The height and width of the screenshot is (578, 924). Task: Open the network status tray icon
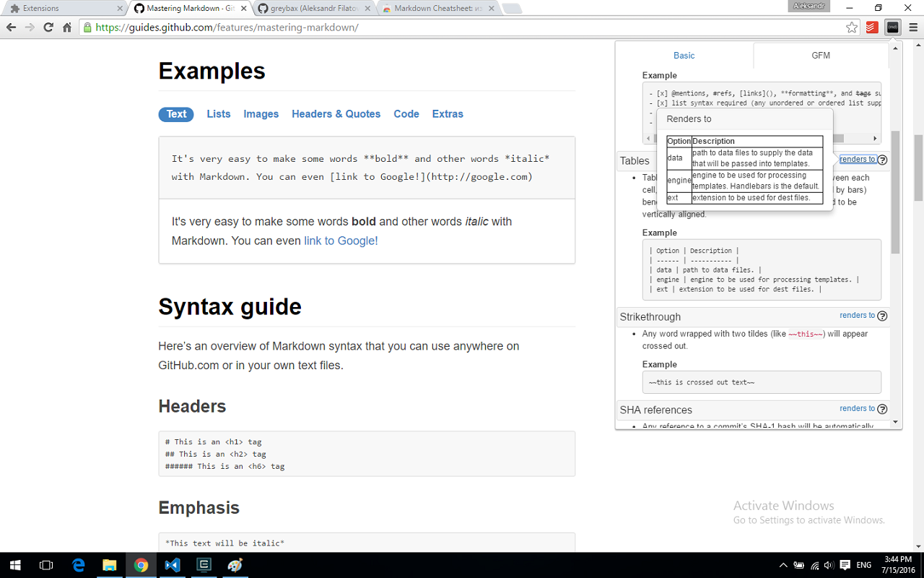[x=814, y=565]
